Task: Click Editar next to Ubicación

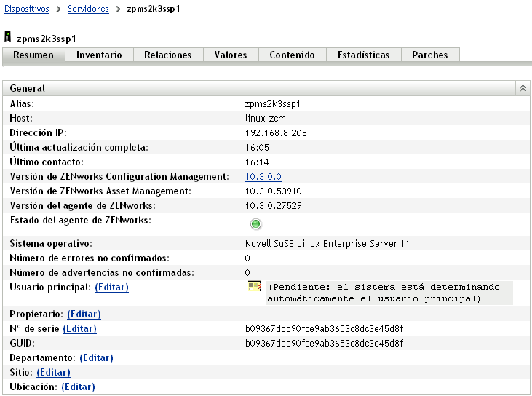Action: tap(78, 387)
